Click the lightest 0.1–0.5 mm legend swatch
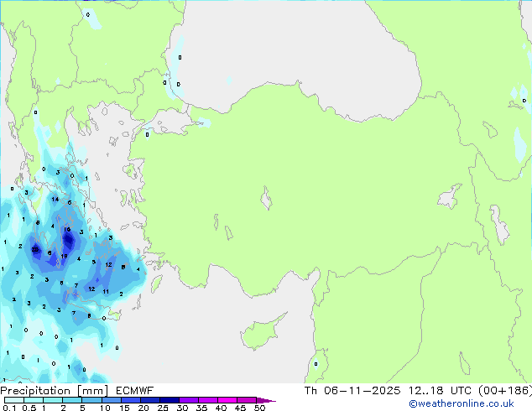The height and width of the screenshot is (411, 532). pos(14,400)
